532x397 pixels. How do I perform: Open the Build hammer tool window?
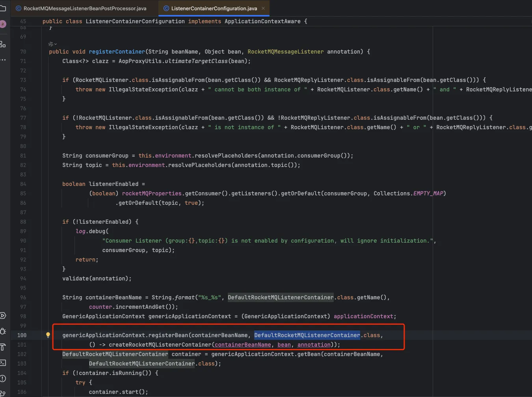(3, 347)
